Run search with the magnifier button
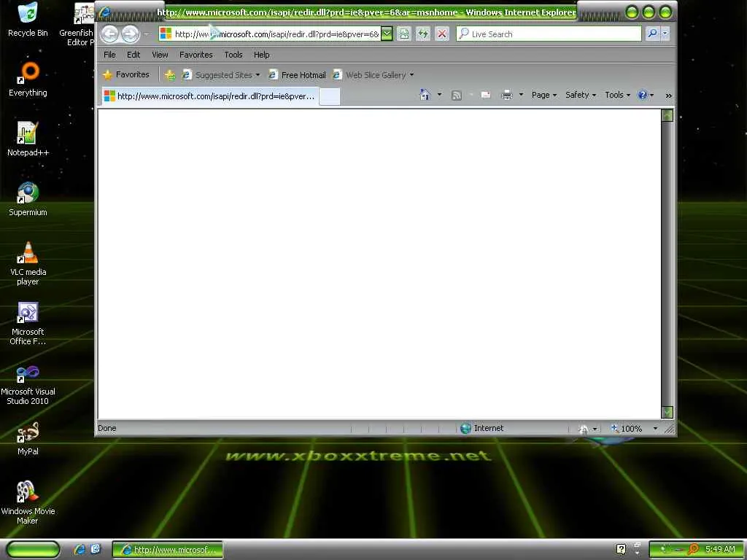747x560 pixels. tap(652, 34)
